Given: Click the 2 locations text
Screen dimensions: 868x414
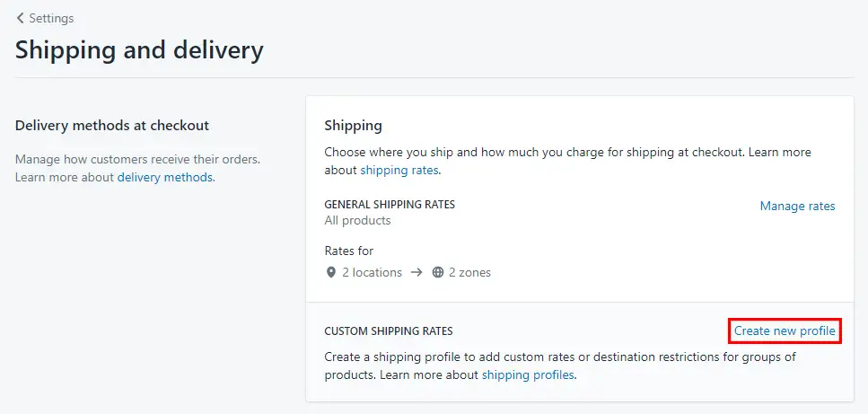Looking at the screenshot, I should click(372, 272).
